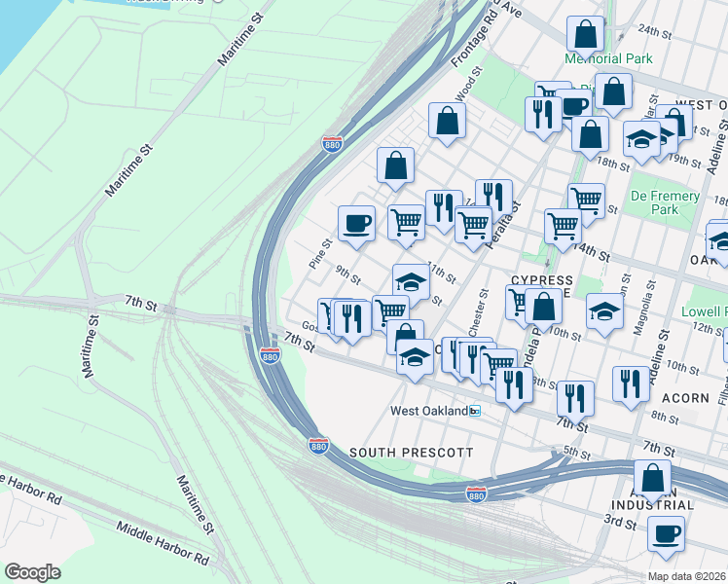Select the shopping bag marker beside Wood St

(447, 124)
